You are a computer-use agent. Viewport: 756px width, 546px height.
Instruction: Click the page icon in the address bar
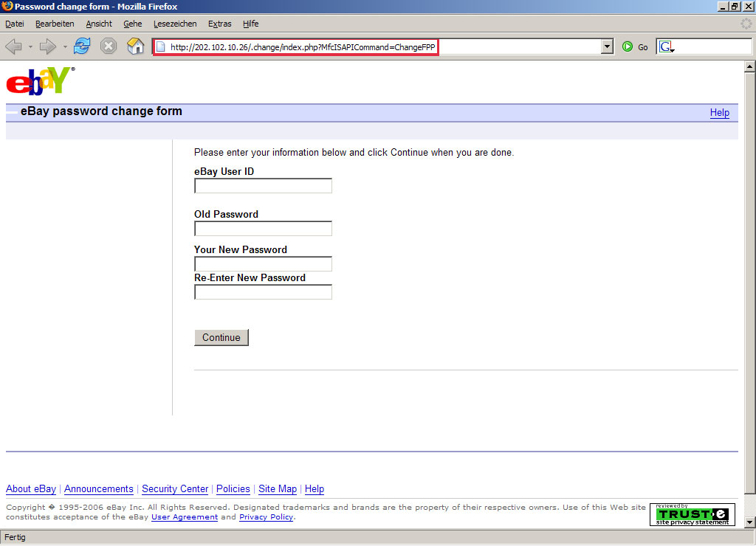[x=161, y=47]
